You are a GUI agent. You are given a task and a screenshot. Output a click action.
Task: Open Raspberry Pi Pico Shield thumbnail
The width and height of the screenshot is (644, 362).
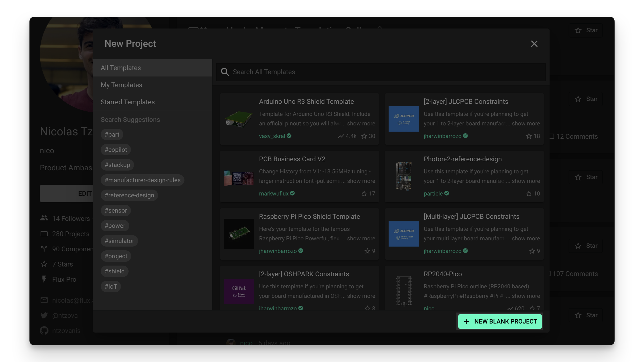point(239,234)
